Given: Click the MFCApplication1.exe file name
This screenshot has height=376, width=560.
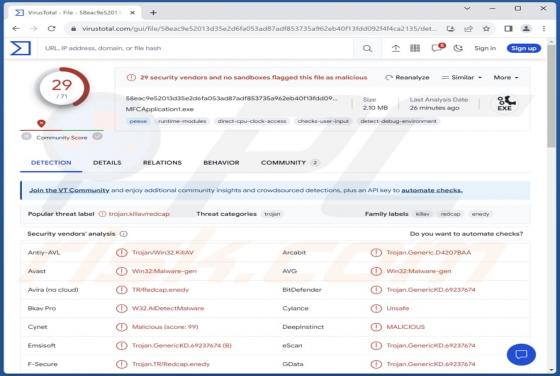Looking at the screenshot, I should click(160, 109).
